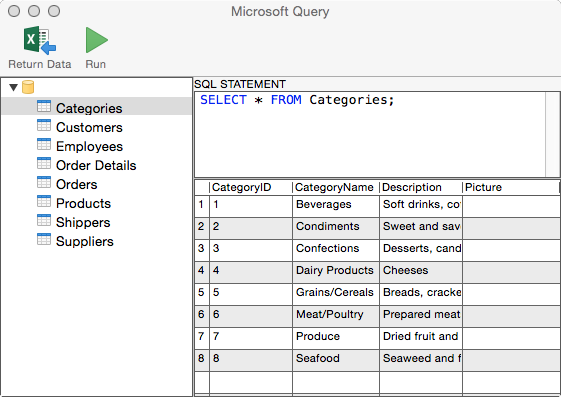Screen dimensions: 561x397
Task: Click the 'Prepared meat' description cell
Action: point(421,316)
